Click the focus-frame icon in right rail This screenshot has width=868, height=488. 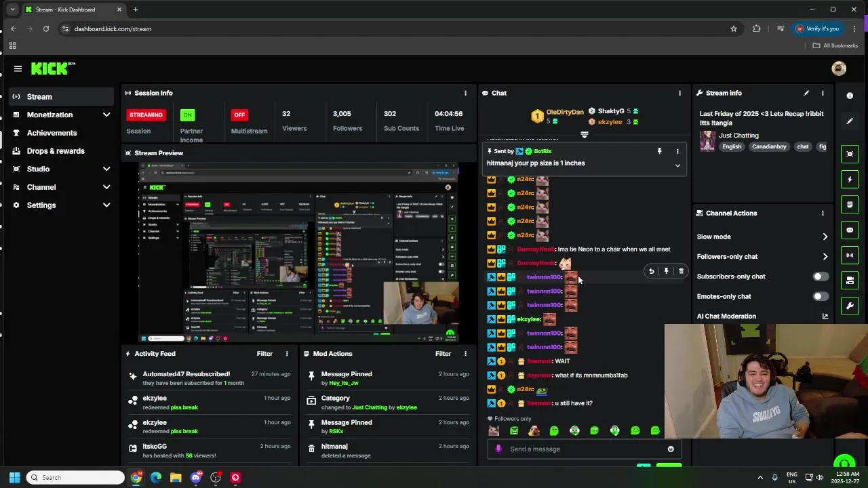(850, 154)
